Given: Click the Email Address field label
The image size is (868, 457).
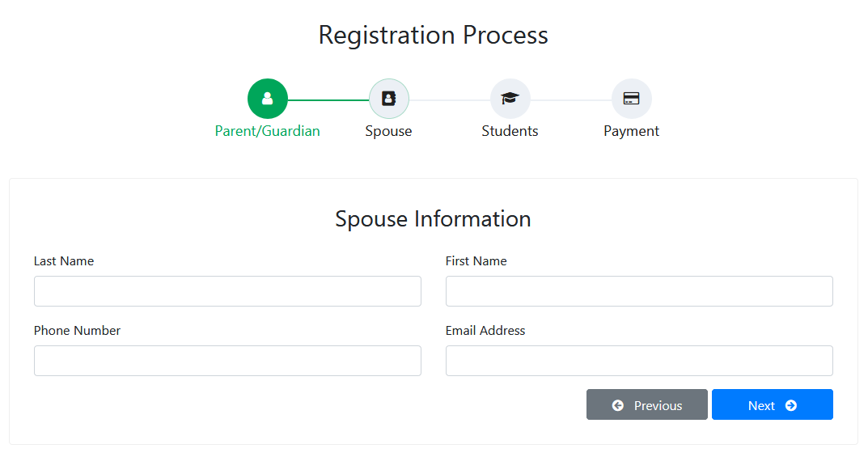Looking at the screenshot, I should click(485, 331).
